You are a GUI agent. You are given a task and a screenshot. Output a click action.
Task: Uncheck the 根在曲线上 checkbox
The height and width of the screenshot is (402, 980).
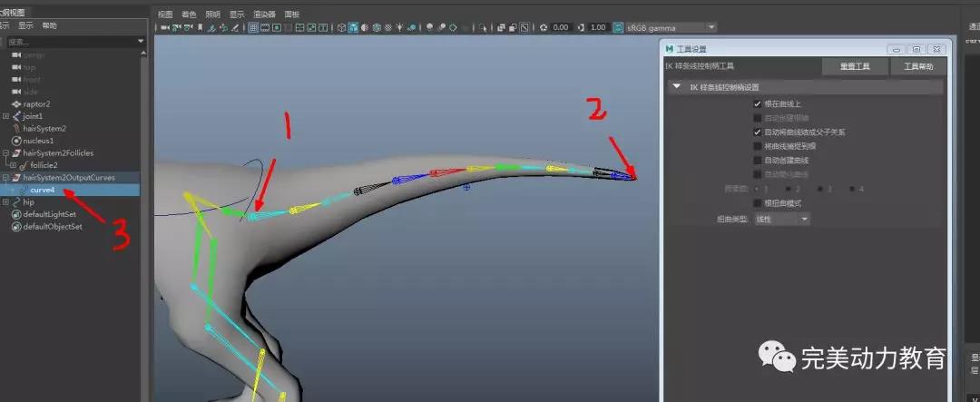click(x=758, y=104)
